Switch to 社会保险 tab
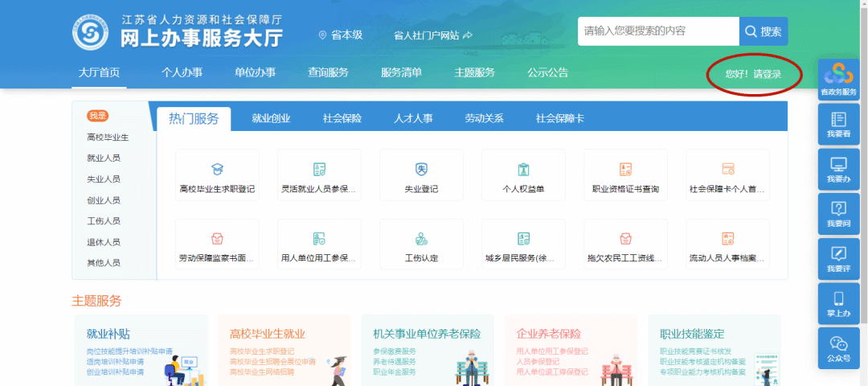The height and width of the screenshot is (386, 868). click(x=342, y=118)
